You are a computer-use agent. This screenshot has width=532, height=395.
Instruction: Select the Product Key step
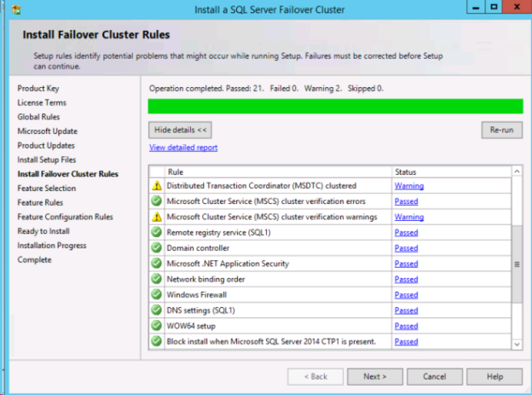click(38, 89)
